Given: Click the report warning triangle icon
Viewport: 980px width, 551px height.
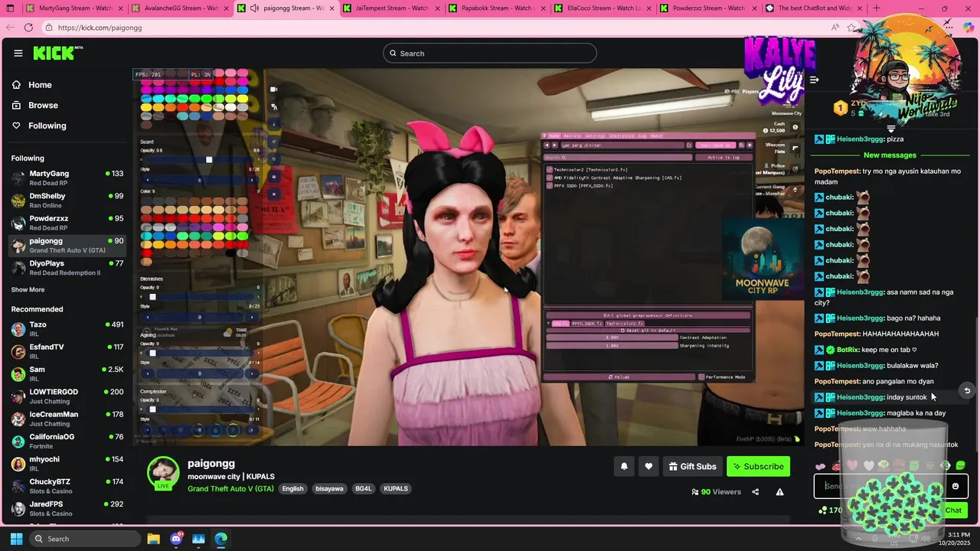Looking at the screenshot, I should pos(779,492).
